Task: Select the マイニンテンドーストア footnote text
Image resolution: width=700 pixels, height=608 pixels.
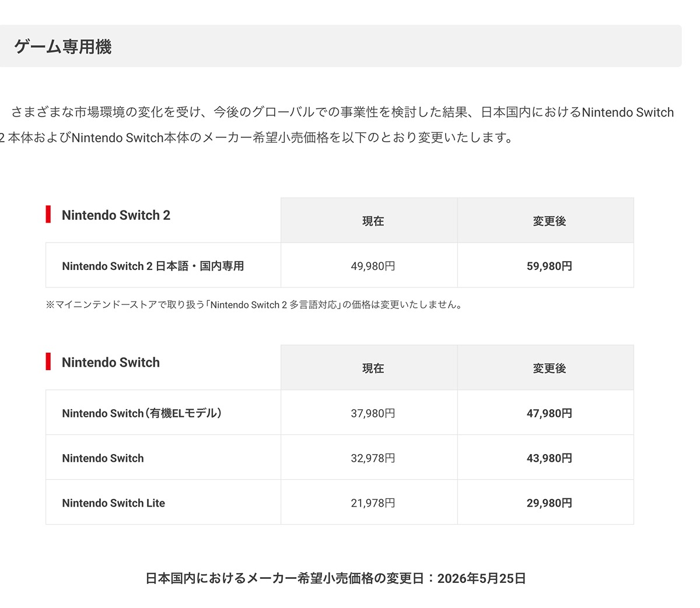Action: 254,304
